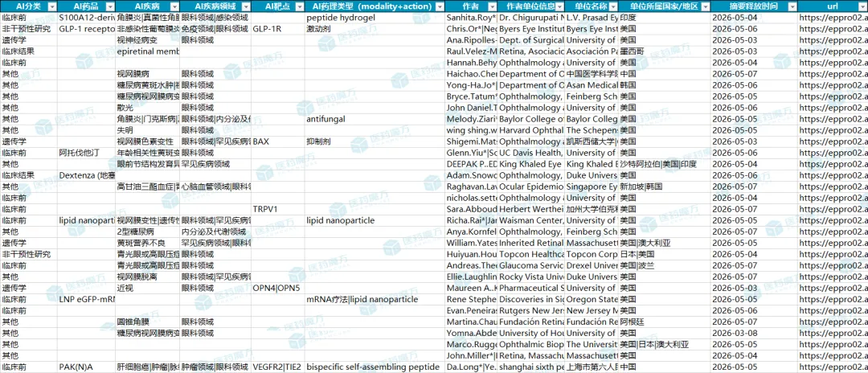Viewport: 868px width, 373px height.
Task: Open the url link in the Sanhita.Roy row
Action: 833,18
